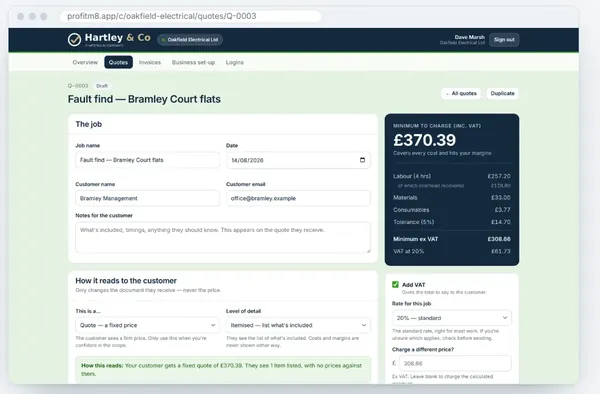Open the Overview tab

click(x=85, y=62)
